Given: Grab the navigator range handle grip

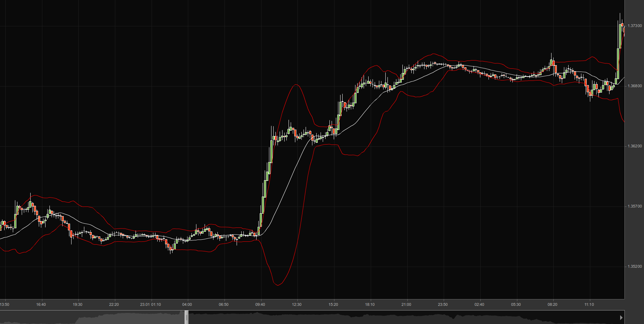Looking at the screenshot, I should click(186, 317).
